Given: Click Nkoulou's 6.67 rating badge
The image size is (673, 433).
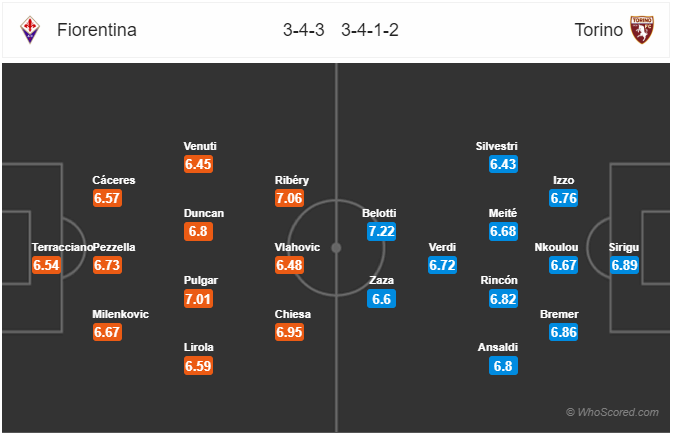Looking at the screenshot, I should click(x=564, y=265).
